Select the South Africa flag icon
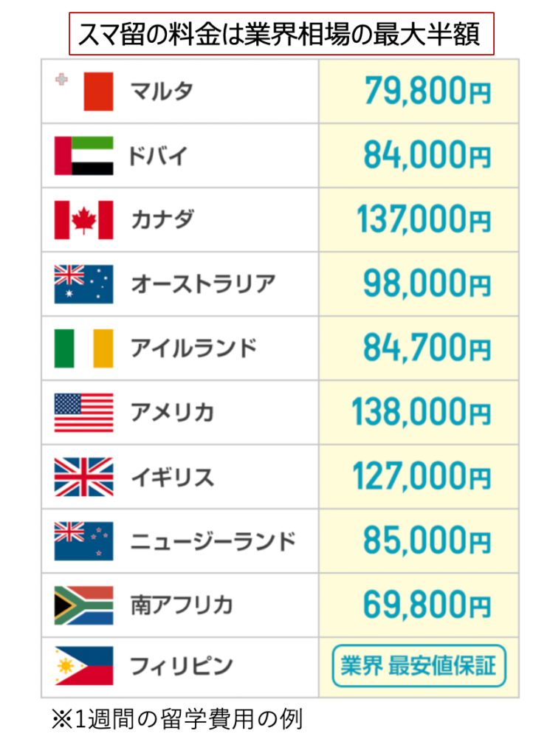This screenshot has height=756, width=550. tap(84, 605)
